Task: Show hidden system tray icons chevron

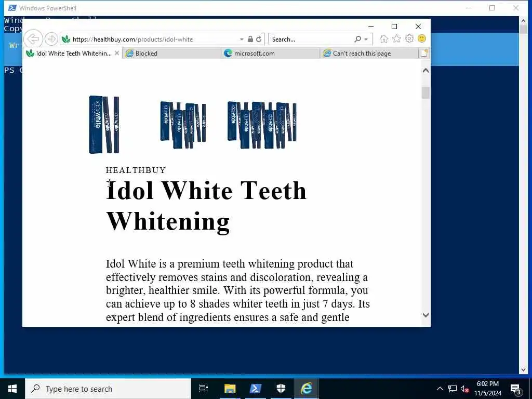Action: [440, 389]
